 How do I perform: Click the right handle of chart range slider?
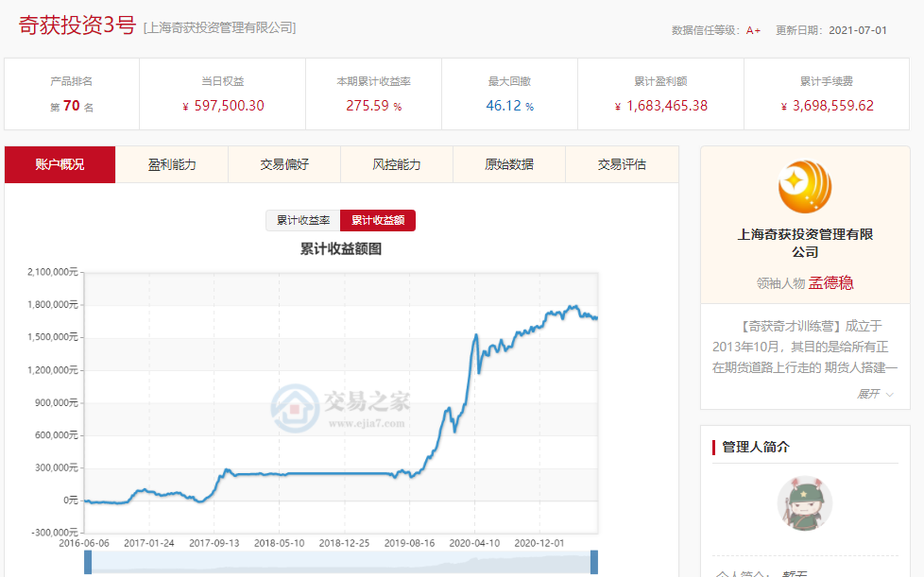594,562
